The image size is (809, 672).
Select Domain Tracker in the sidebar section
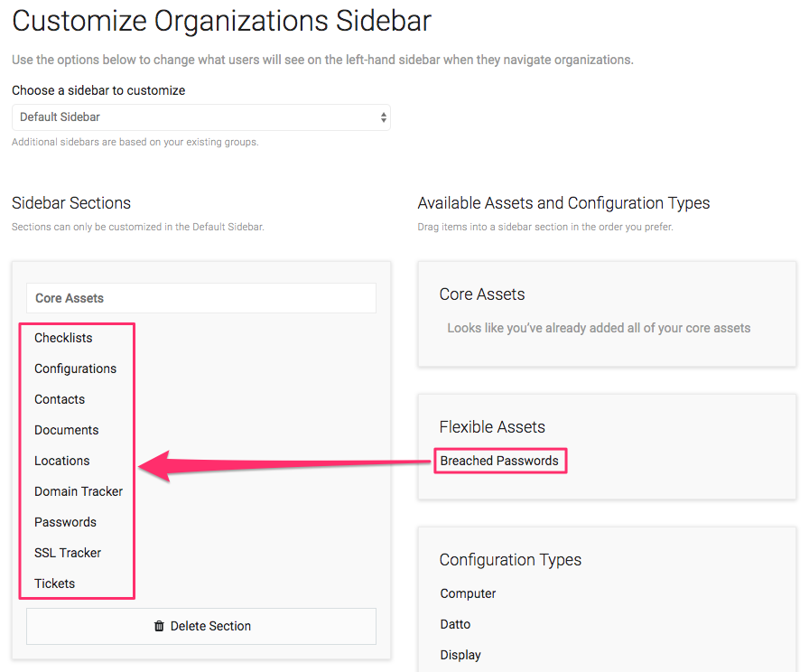(79, 491)
